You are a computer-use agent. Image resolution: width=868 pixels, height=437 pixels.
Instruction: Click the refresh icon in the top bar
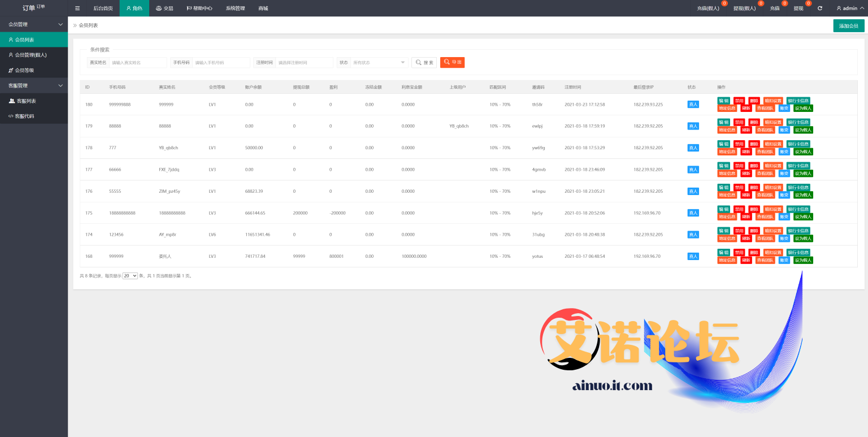pos(820,8)
